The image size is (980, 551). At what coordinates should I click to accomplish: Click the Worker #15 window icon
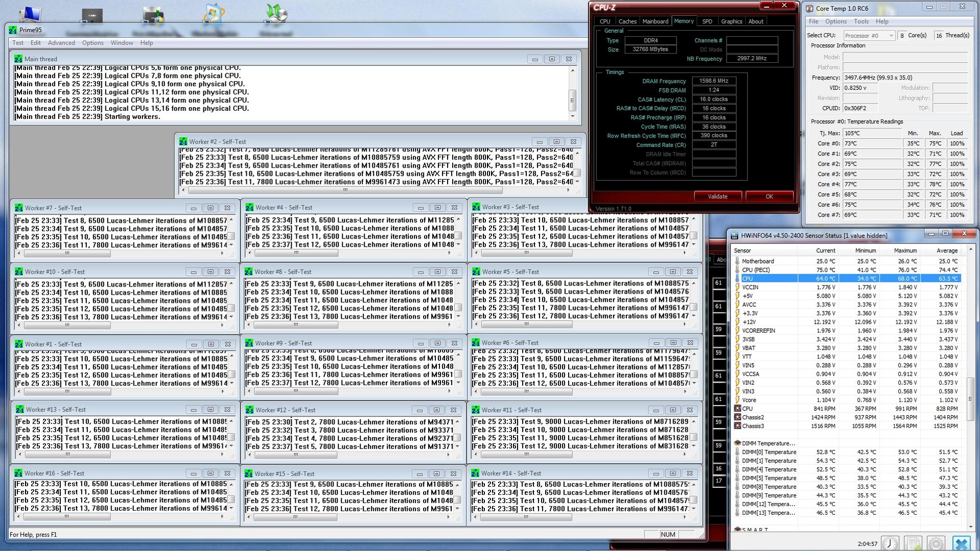(249, 474)
